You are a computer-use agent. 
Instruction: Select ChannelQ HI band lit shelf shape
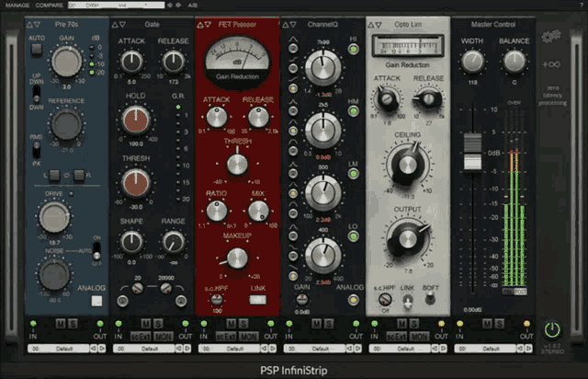293,88
